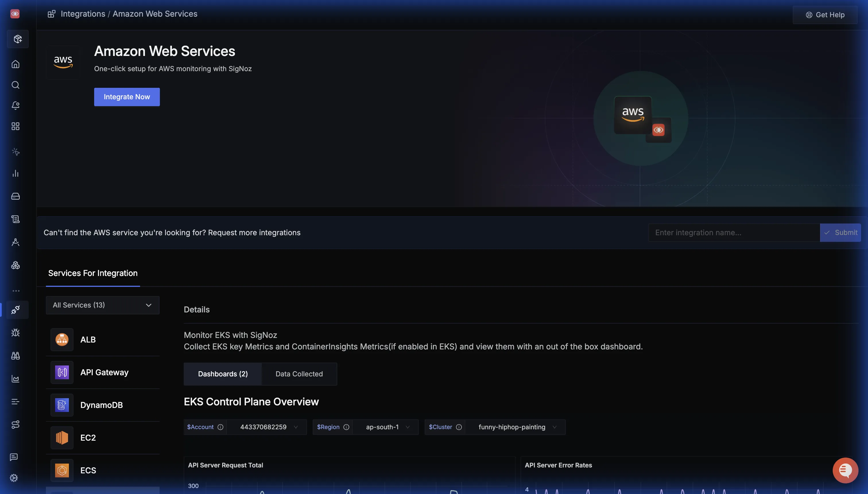Click Integrations in the breadcrumb
The image size is (868, 494).
pos(83,14)
